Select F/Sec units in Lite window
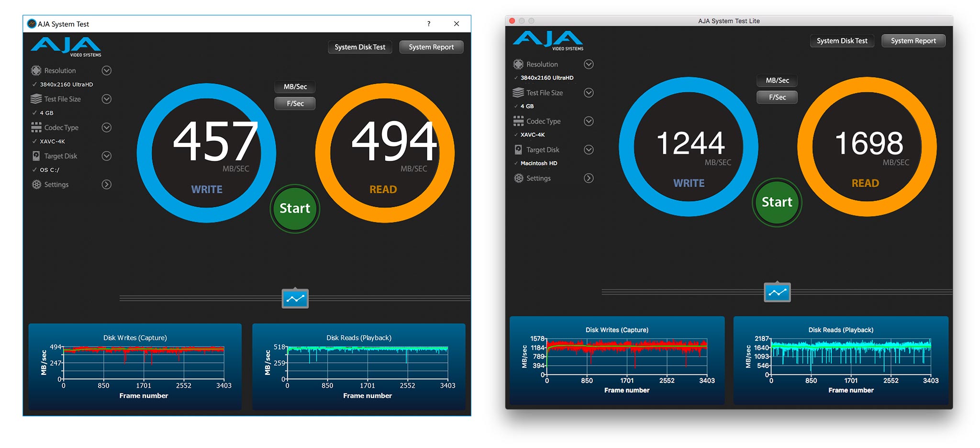 (777, 97)
